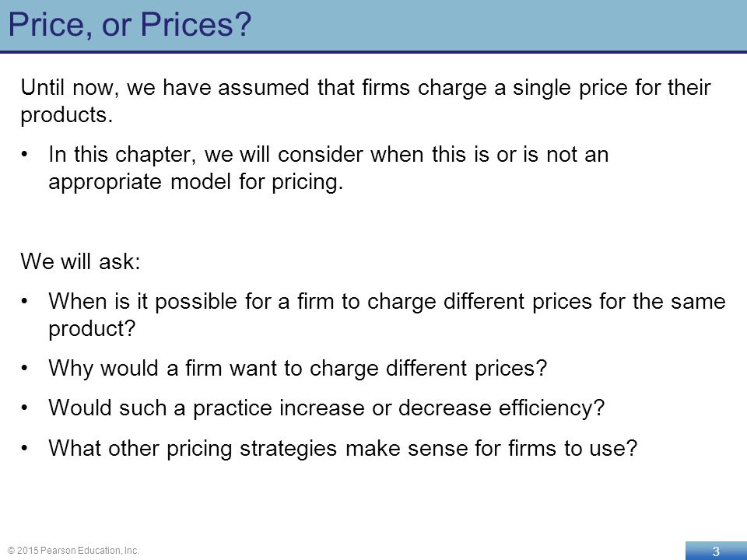
Task: Click the bullet 'What other pricing strategies'
Action: pos(342,448)
